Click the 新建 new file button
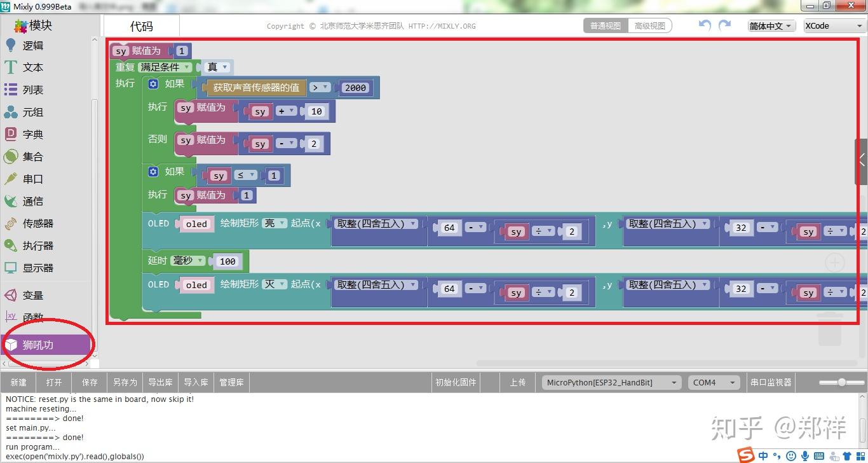 [18, 382]
